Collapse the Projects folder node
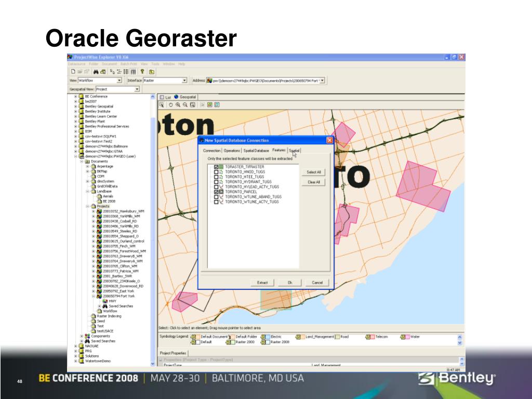 [87, 206]
